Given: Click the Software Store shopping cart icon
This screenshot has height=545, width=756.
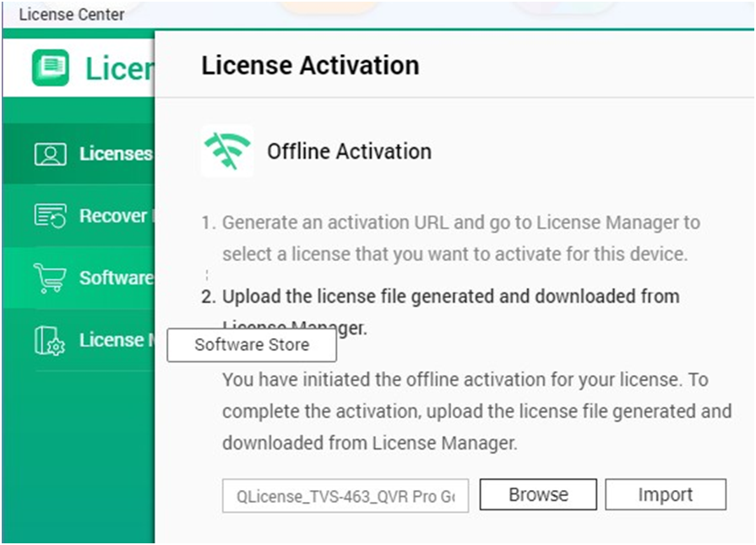Looking at the screenshot, I should [x=50, y=278].
